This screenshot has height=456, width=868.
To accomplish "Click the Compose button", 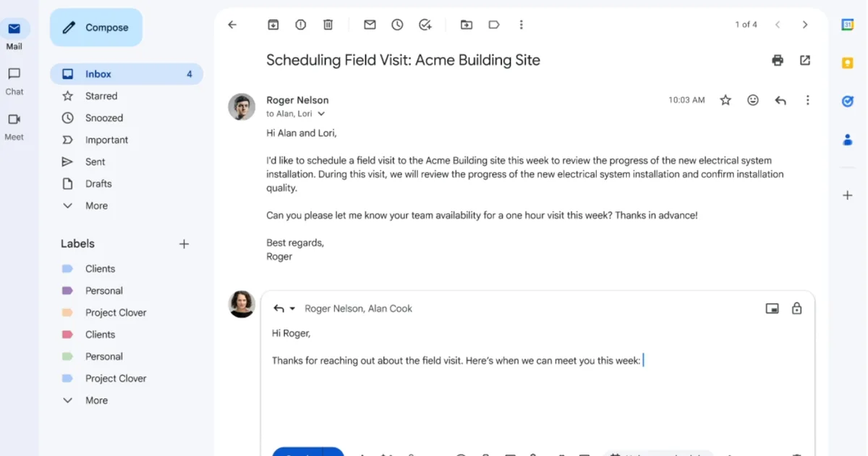I will [x=96, y=28].
